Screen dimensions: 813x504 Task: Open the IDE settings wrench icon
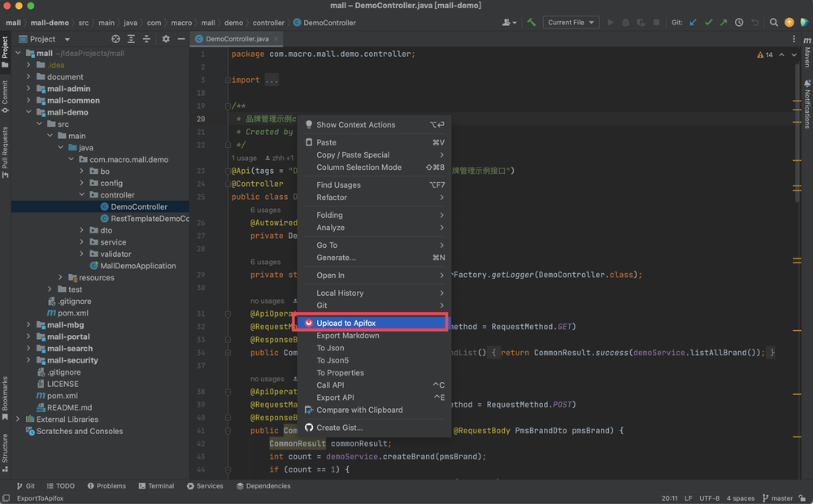click(x=532, y=22)
